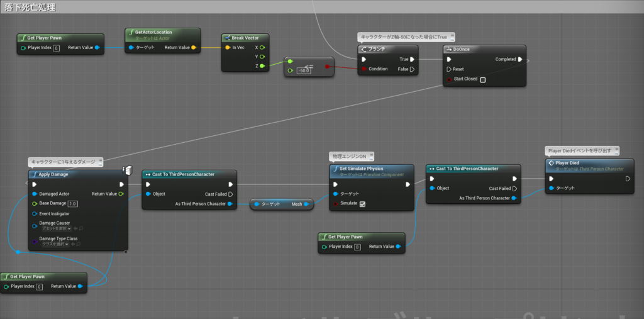Click the Damage Causer input pin

pos(35,226)
